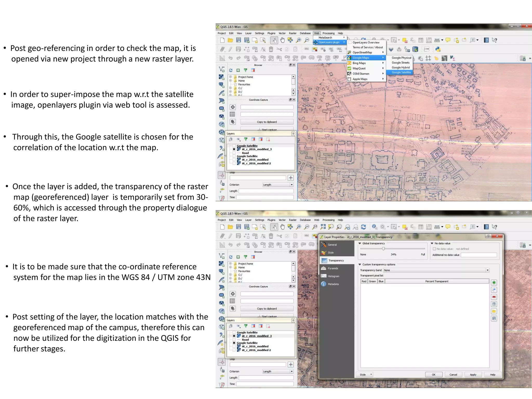Click Expand All icon in lower Layers panel
532x399 pixels.
click(x=253, y=326)
